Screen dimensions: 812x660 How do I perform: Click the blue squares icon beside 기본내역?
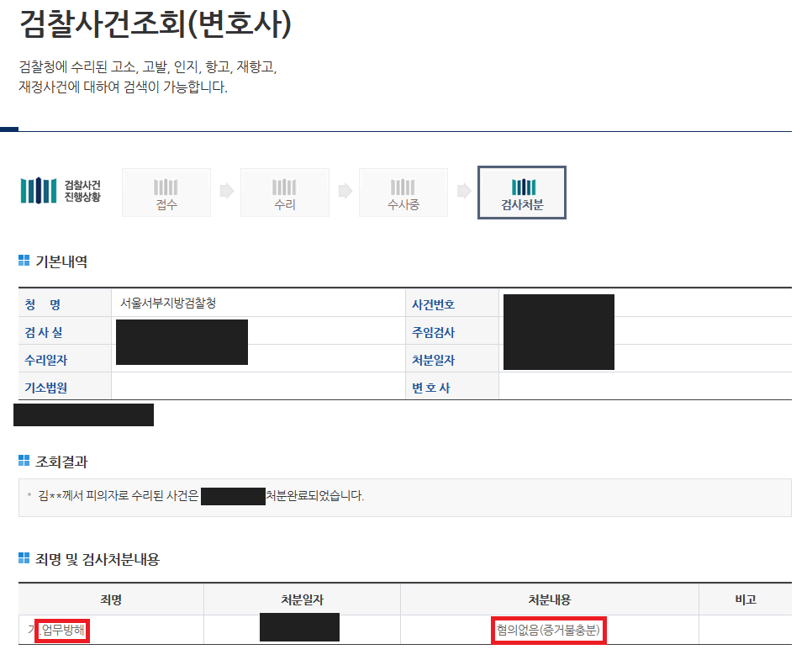pos(25,261)
